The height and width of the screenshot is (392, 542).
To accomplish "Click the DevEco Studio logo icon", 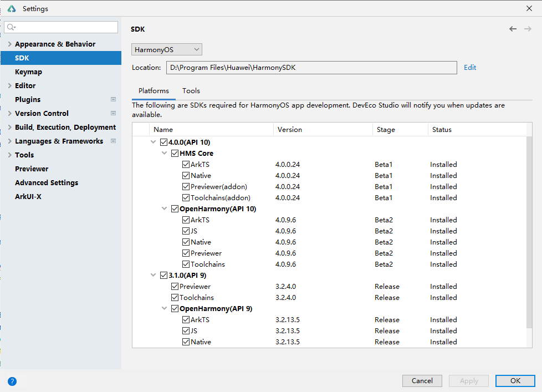I will (12, 9).
